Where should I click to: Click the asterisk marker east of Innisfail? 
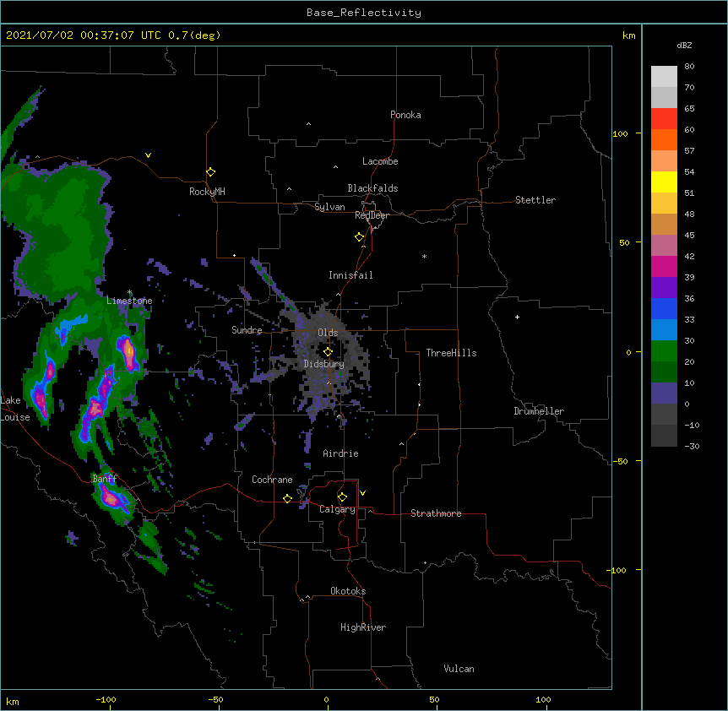coord(424,257)
